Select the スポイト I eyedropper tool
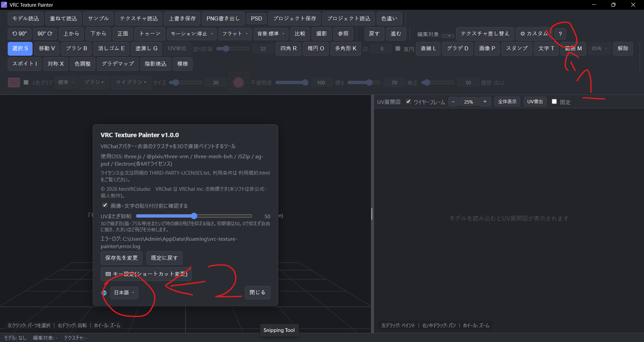This screenshot has width=644, height=342. 24,64
